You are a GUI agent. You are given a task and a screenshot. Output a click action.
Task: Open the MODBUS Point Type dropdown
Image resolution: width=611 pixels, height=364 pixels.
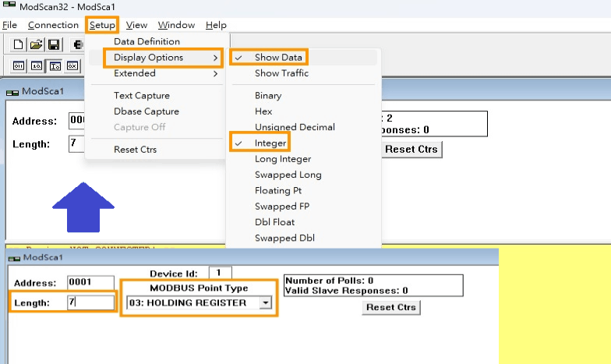click(266, 302)
